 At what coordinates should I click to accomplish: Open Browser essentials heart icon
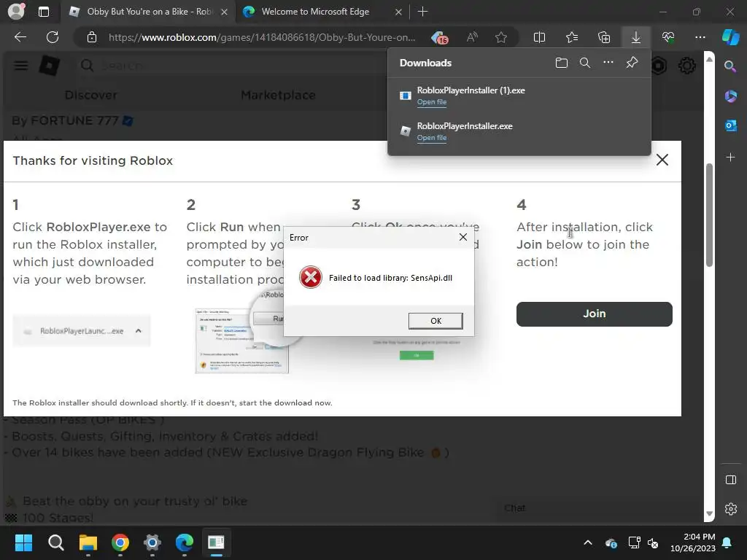[x=668, y=37]
